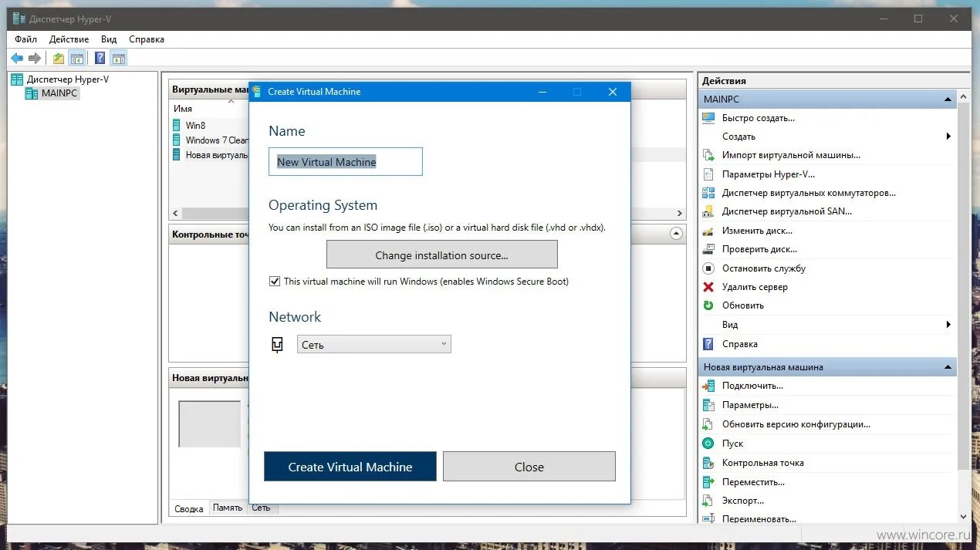Click the Импорт виртуальной машины icon
980x550 pixels.
(x=708, y=155)
